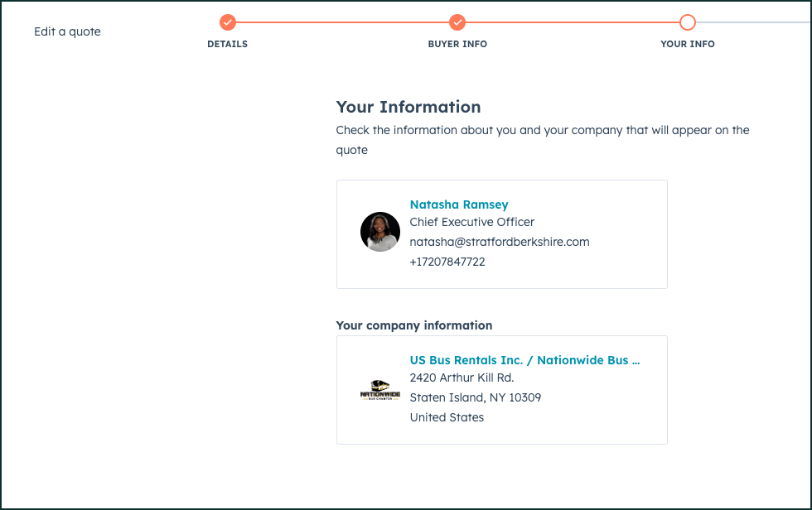Open the Natasha Ramsey name link
The height and width of the screenshot is (510, 812).
tap(459, 204)
